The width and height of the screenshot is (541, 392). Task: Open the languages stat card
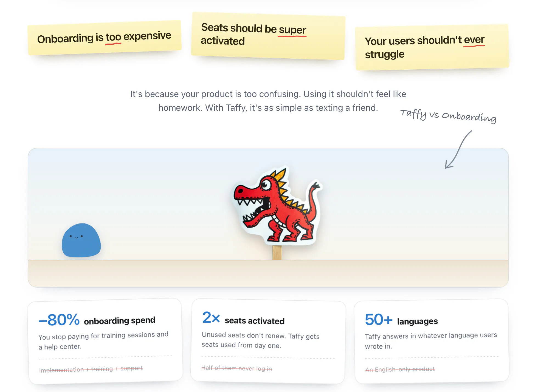tap(432, 341)
